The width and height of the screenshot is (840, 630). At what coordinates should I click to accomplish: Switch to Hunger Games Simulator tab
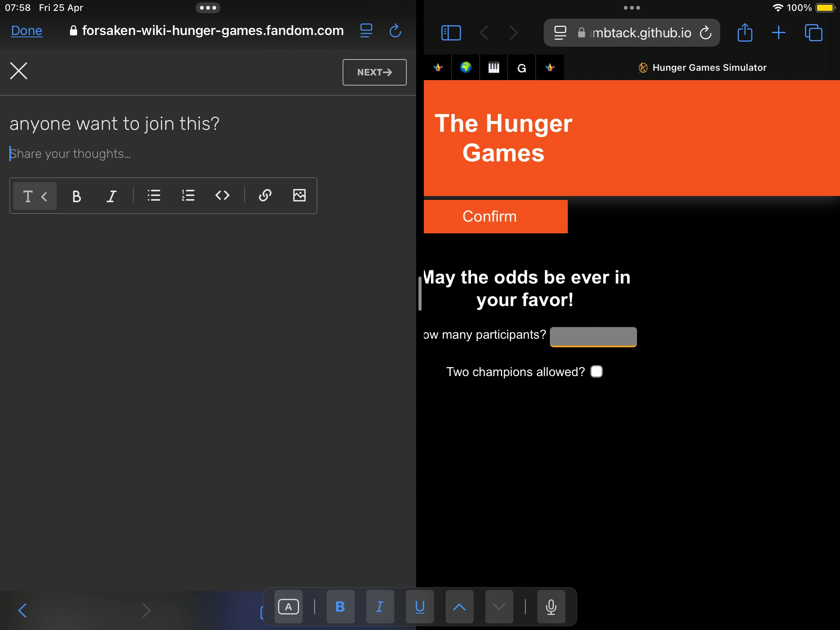(702, 68)
